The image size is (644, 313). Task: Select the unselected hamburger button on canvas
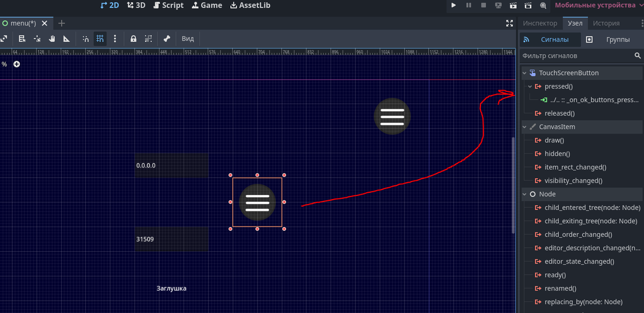click(392, 117)
